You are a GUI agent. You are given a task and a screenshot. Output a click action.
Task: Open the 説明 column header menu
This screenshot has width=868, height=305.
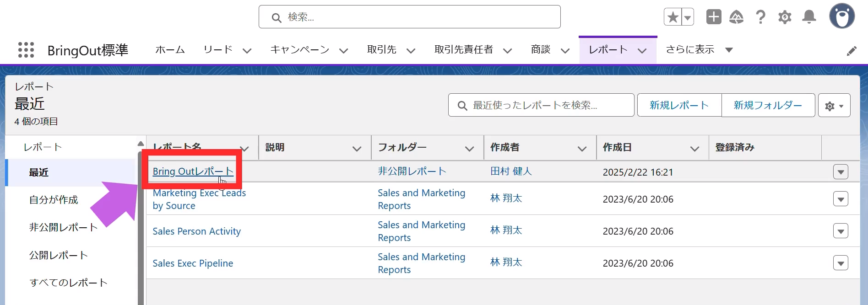coord(357,149)
